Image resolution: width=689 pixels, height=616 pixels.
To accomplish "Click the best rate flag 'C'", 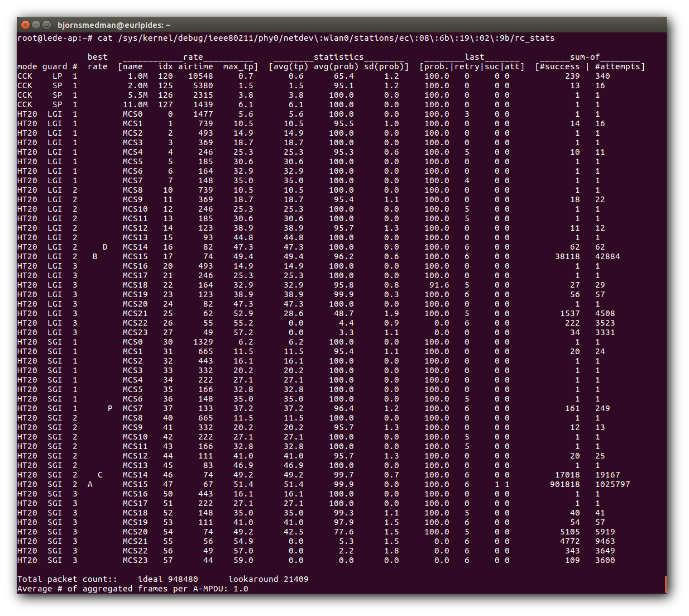I will pyautogui.click(x=100, y=475).
